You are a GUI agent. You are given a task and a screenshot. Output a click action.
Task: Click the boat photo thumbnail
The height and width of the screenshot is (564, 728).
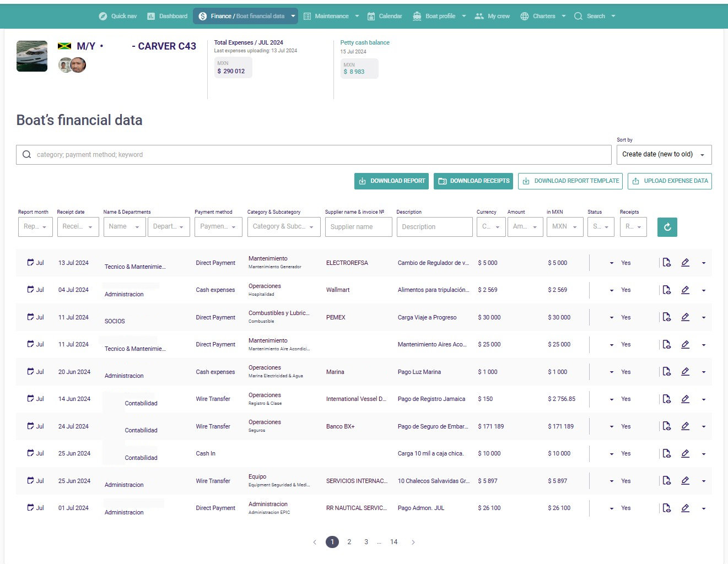pos(32,56)
